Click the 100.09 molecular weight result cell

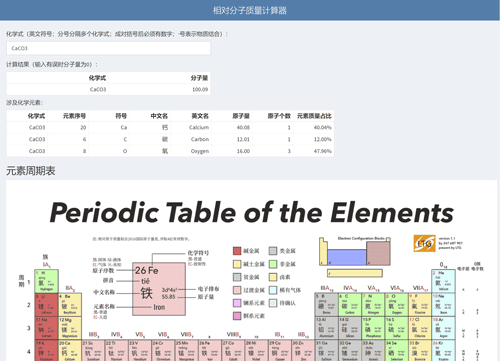159,89
